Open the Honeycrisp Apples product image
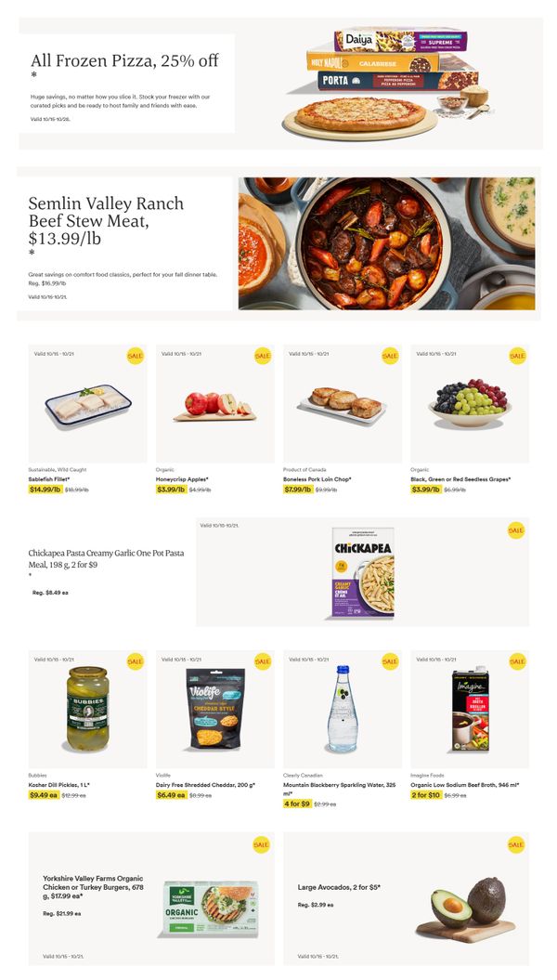 pyautogui.click(x=214, y=406)
